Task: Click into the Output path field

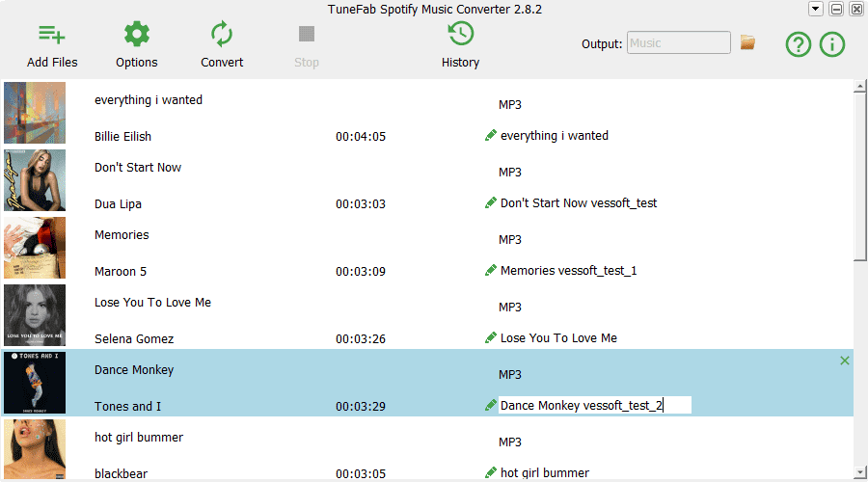Action: (679, 42)
